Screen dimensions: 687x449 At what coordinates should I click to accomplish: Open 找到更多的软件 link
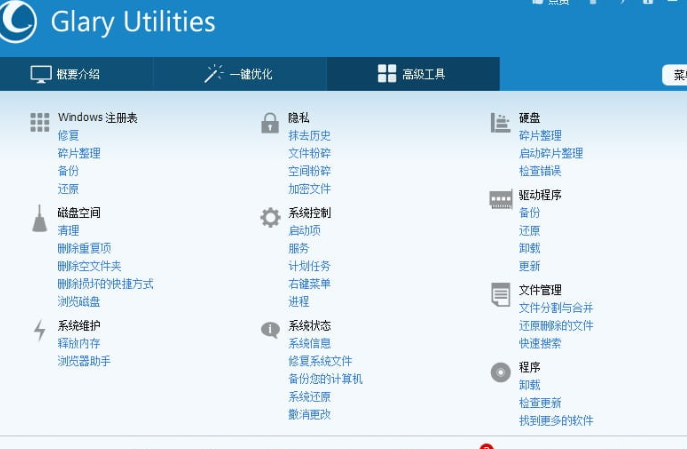[556, 421]
